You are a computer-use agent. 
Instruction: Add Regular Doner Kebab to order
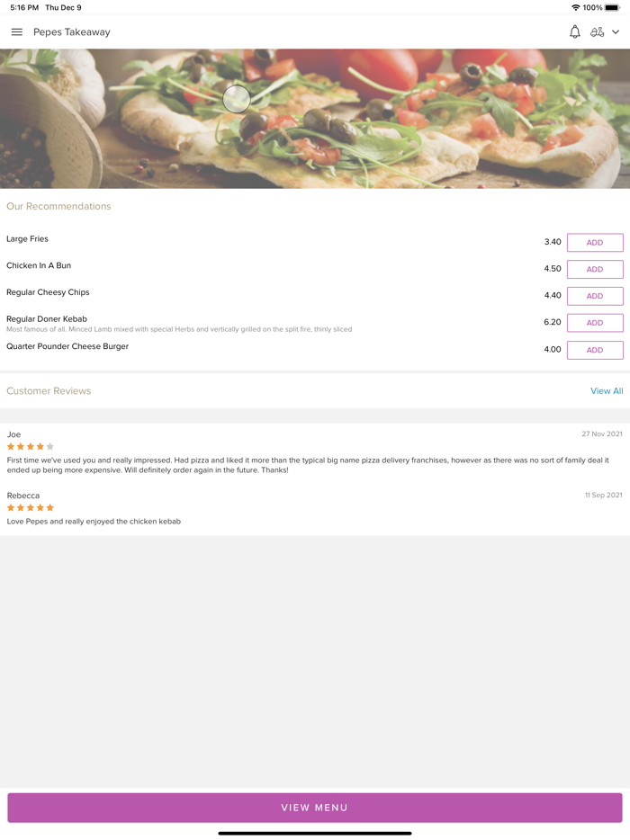pos(594,323)
